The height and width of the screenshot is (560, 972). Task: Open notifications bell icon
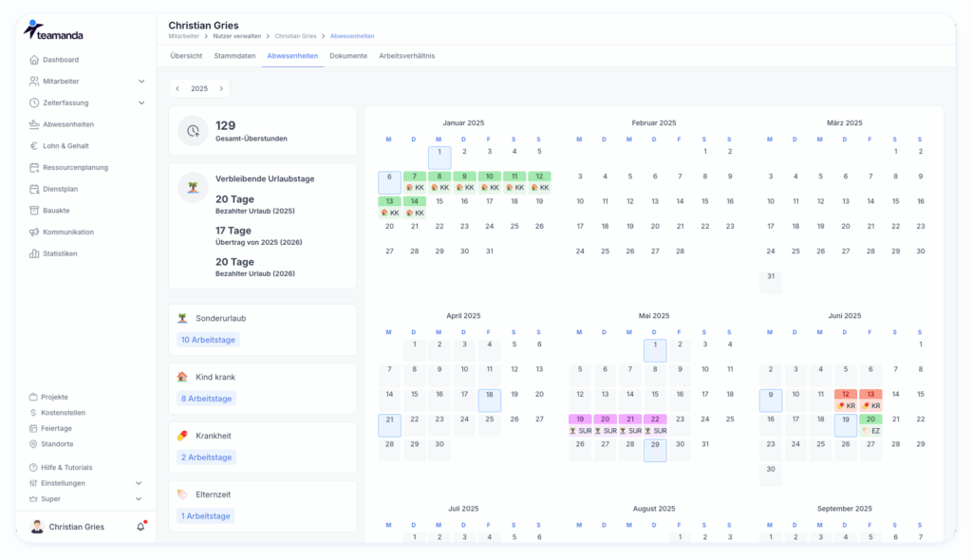pos(140,527)
